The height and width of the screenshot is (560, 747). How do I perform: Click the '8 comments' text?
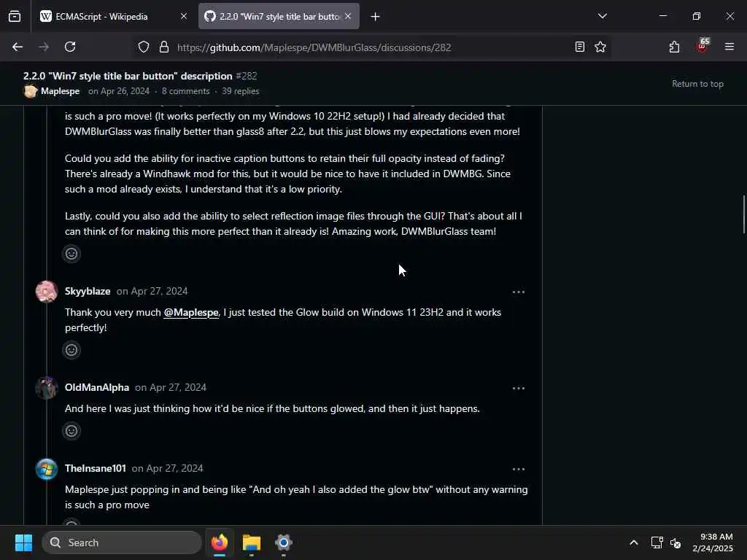click(186, 91)
